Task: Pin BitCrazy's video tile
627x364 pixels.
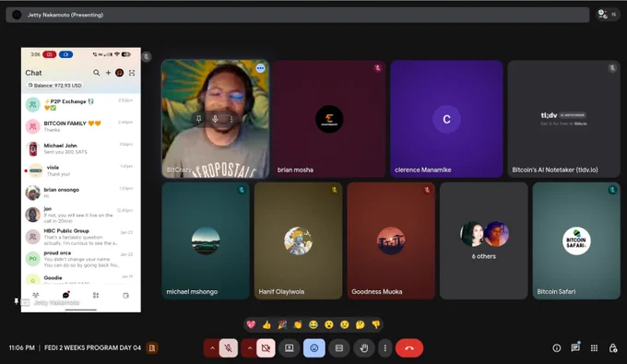Action: tap(199, 119)
